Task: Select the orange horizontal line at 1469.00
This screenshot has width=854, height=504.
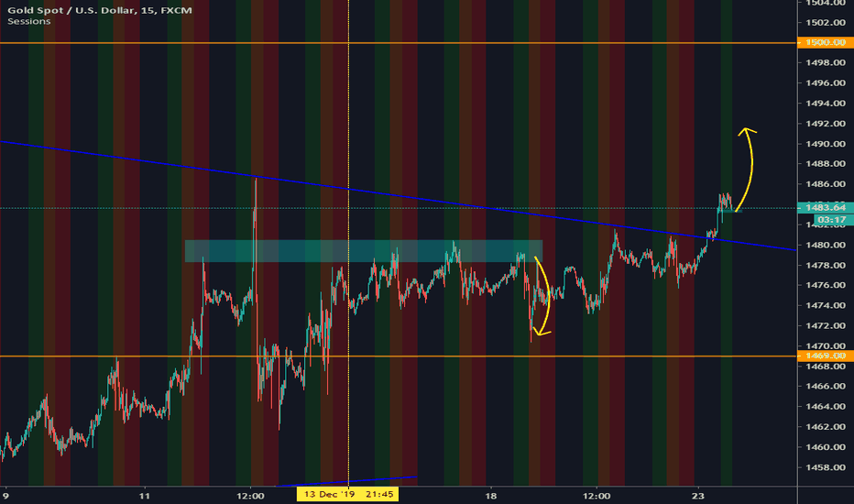Action: click(398, 356)
